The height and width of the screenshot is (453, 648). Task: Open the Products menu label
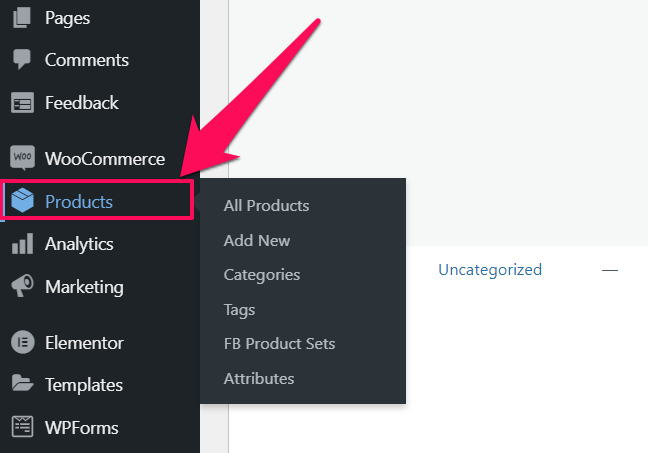79,202
